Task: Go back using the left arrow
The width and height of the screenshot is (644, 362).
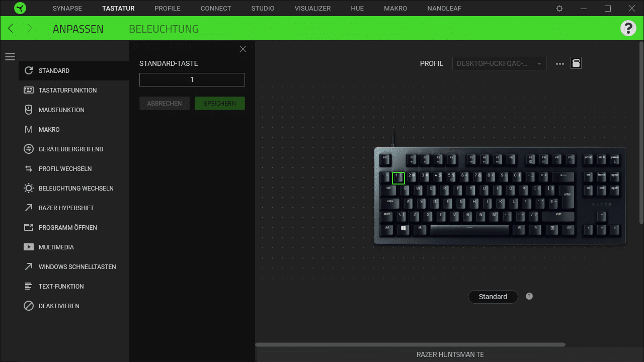Action: (11, 29)
